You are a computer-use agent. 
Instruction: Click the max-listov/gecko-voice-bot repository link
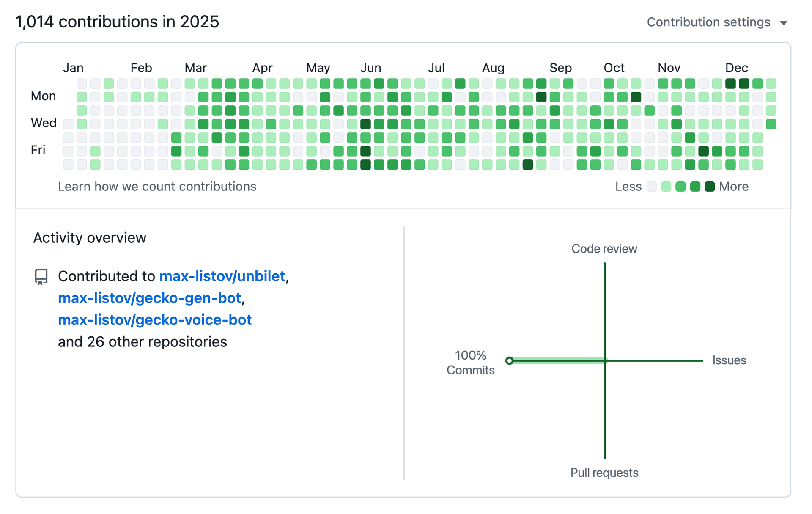click(x=154, y=320)
